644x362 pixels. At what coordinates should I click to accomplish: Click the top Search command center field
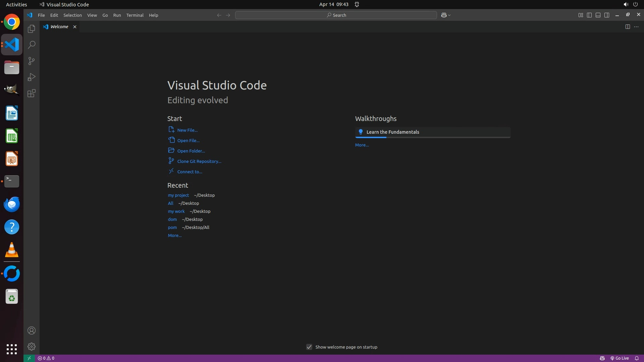coord(336,15)
